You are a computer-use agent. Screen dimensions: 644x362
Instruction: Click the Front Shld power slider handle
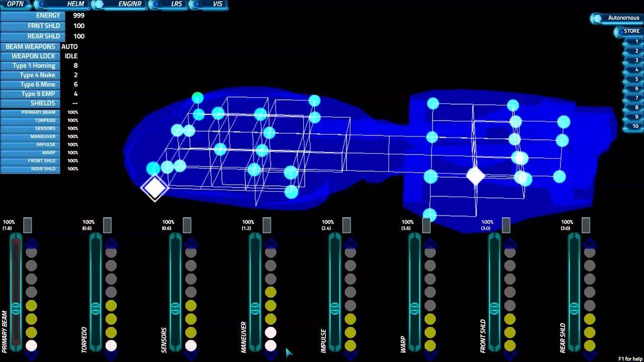pos(495,308)
